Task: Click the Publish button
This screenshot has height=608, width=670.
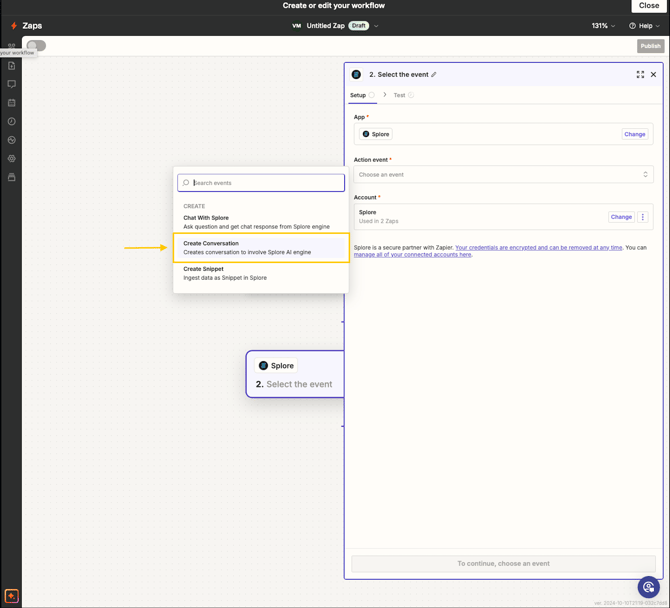Action: tap(650, 46)
